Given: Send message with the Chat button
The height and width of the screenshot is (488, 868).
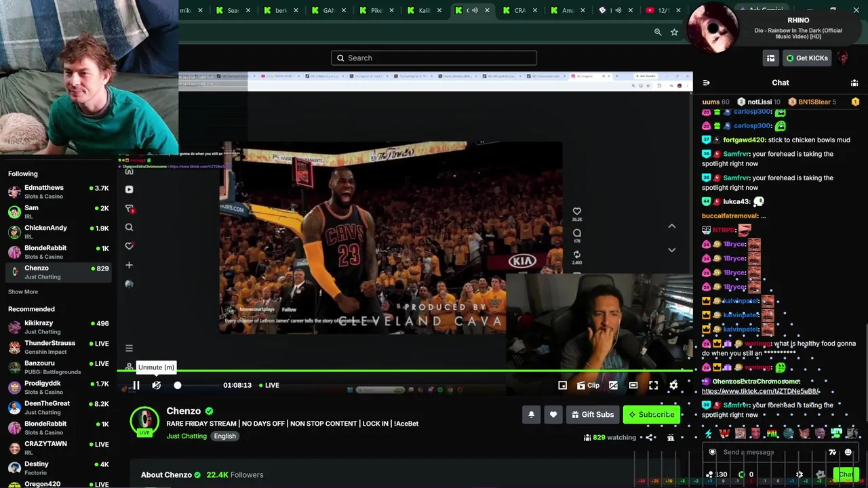Looking at the screenshot, I should [846, 474].
